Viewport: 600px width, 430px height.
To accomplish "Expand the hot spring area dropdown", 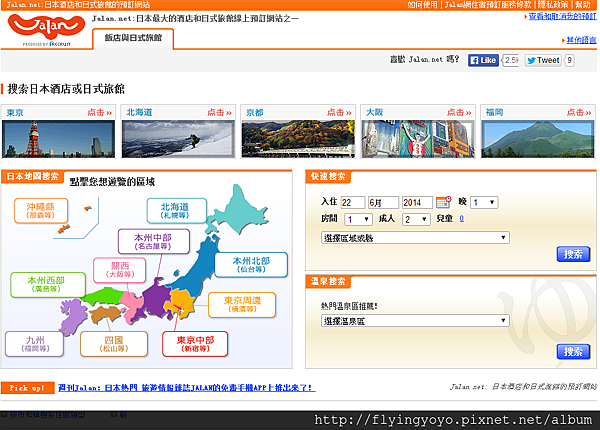I will pyautogui.click(x=415, y=321).
